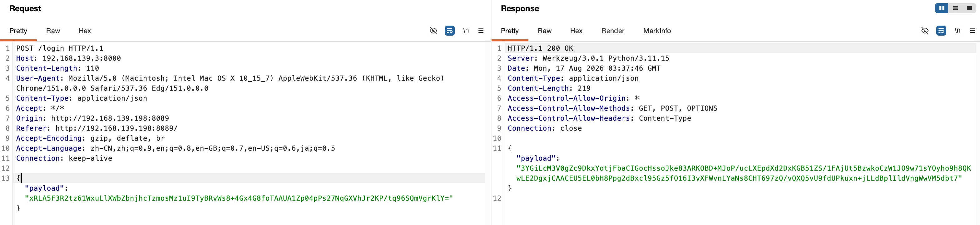
Task: Click the POST /login request line
Action: coord(60,48)
